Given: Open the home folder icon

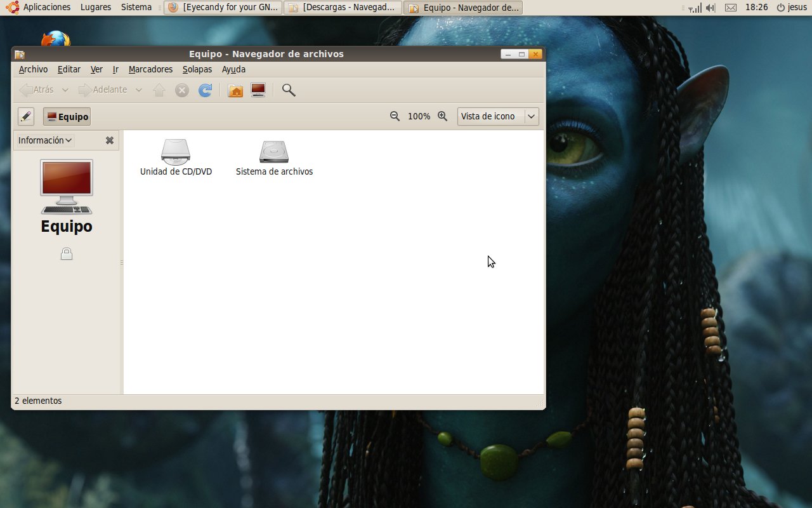Looking at the screenshot, I should click(235, 90).
